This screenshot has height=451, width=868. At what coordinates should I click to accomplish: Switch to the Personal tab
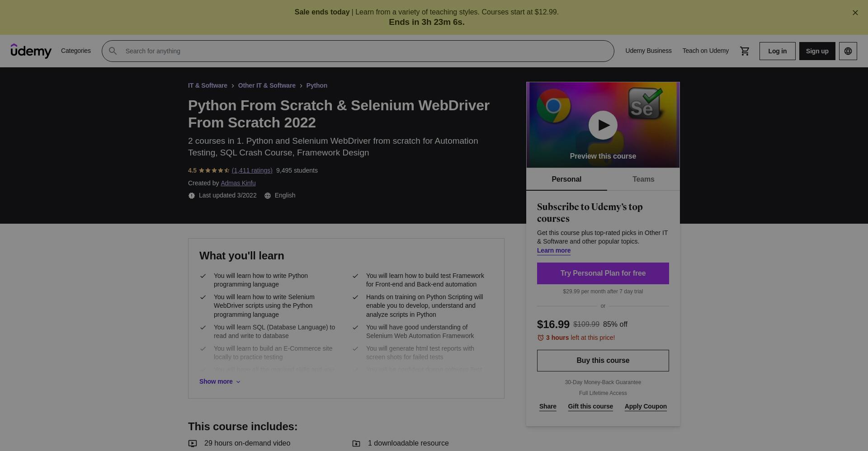pyautogui.click(x=566, y=179)
